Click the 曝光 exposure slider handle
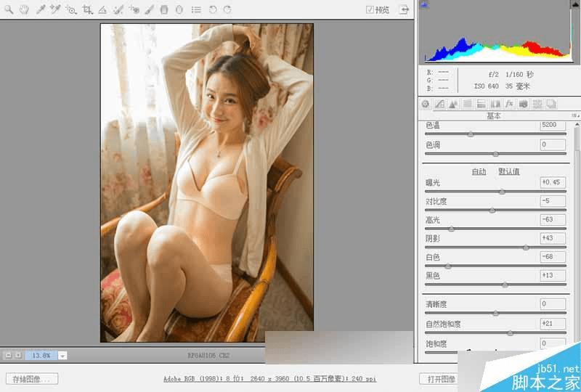This screenshot has width=581, height=392. (x=502, y=192)
